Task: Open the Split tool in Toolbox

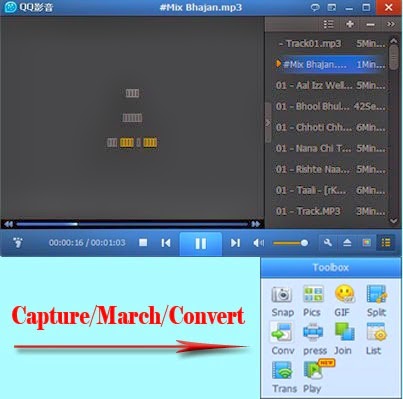Action: tap(376, 301)
